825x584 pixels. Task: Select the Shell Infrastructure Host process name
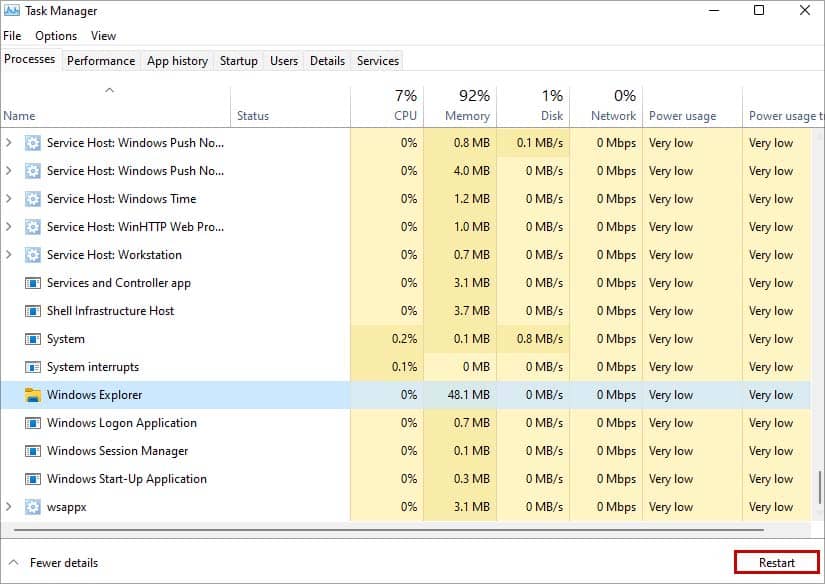110,311
